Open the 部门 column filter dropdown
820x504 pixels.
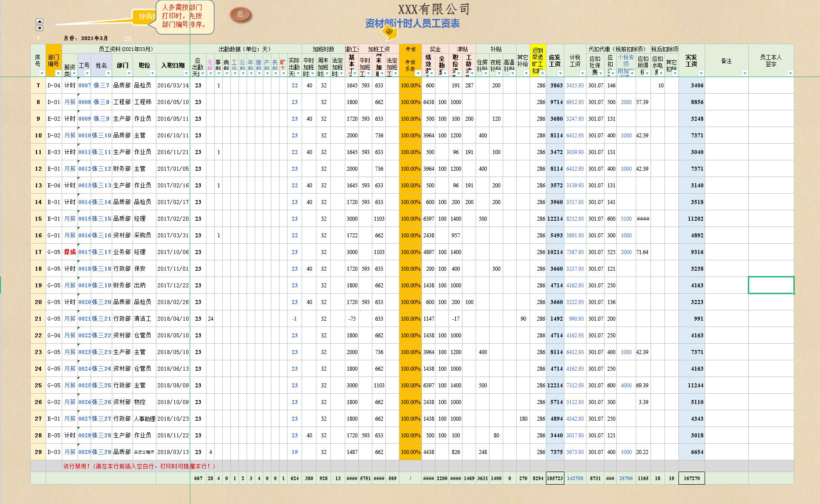[129, 73]
